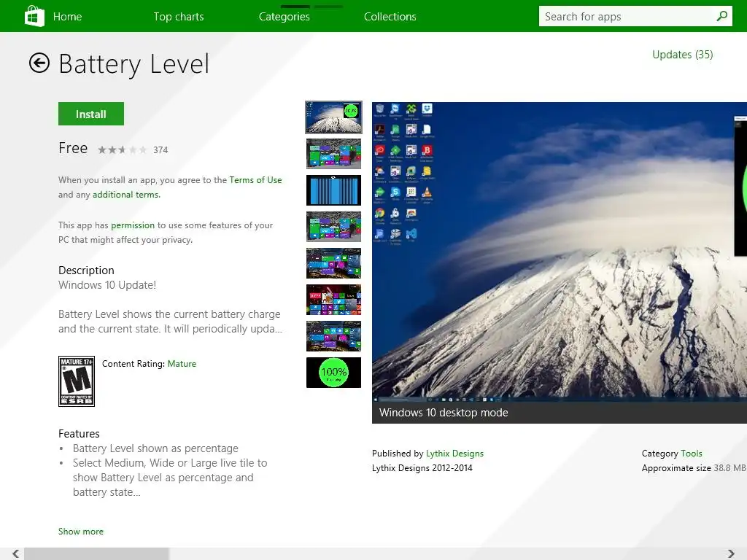
Task: Select the red-tiled start screen thumbnail
Action: [x=333, y=300]
